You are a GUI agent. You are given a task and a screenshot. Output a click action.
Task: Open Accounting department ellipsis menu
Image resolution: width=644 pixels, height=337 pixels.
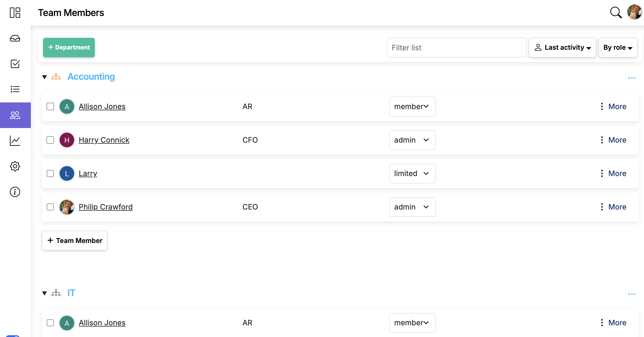(x=631, y=78)
